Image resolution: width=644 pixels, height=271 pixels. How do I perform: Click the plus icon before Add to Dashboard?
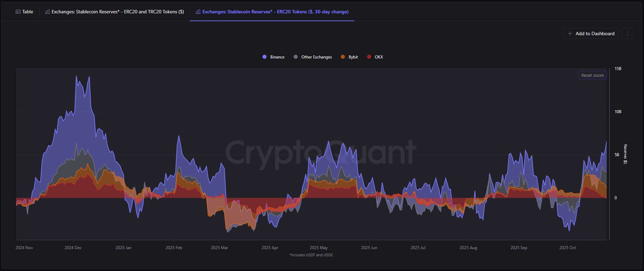click(x=570, y=33)
